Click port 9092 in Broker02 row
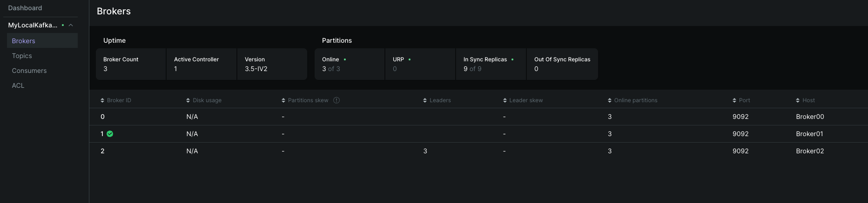Screen dimensions: 868x203 740,151
